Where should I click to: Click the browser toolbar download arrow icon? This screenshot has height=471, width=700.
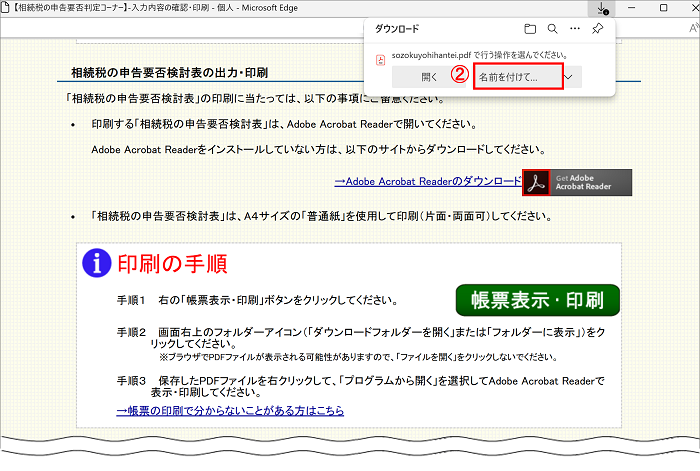click(602, 8)
